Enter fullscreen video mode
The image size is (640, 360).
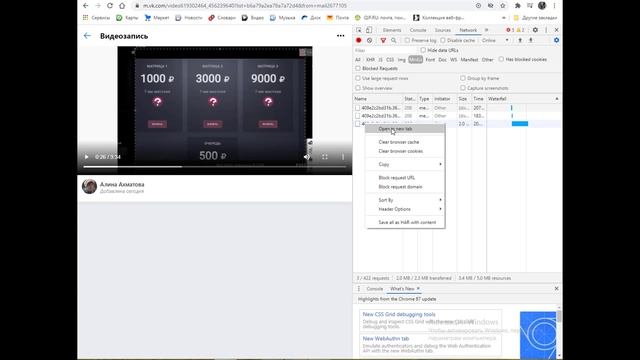point(325,157)
